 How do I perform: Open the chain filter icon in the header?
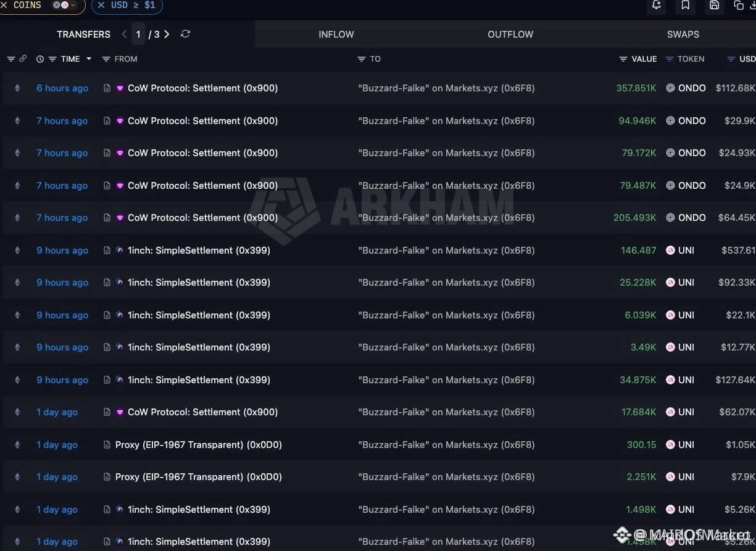pos(11,59)
